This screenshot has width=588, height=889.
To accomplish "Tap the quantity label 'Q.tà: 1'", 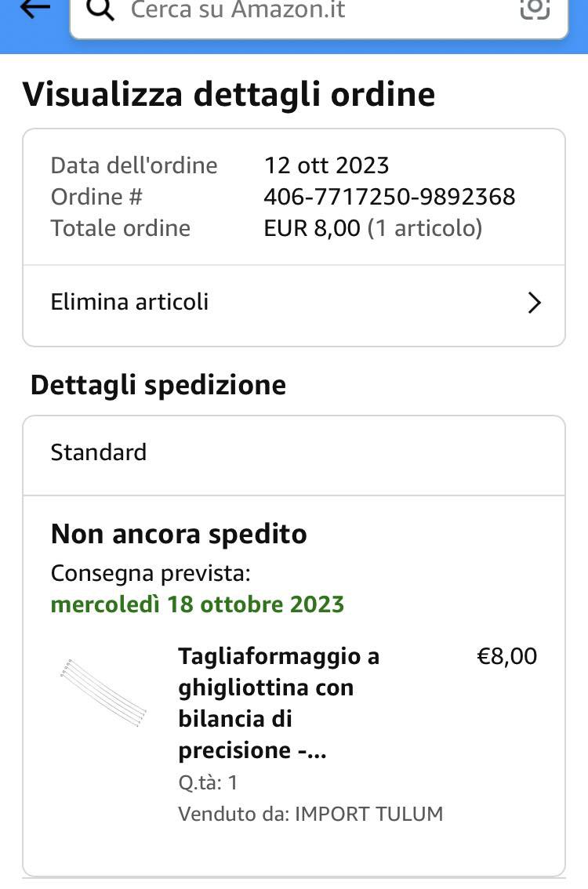I will (208, 782).
